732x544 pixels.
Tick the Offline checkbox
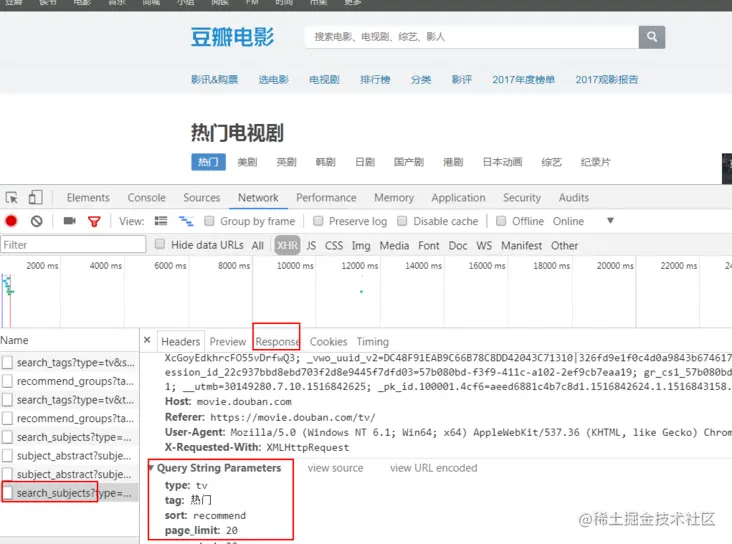pyautogui.click(x=501, y=221)
